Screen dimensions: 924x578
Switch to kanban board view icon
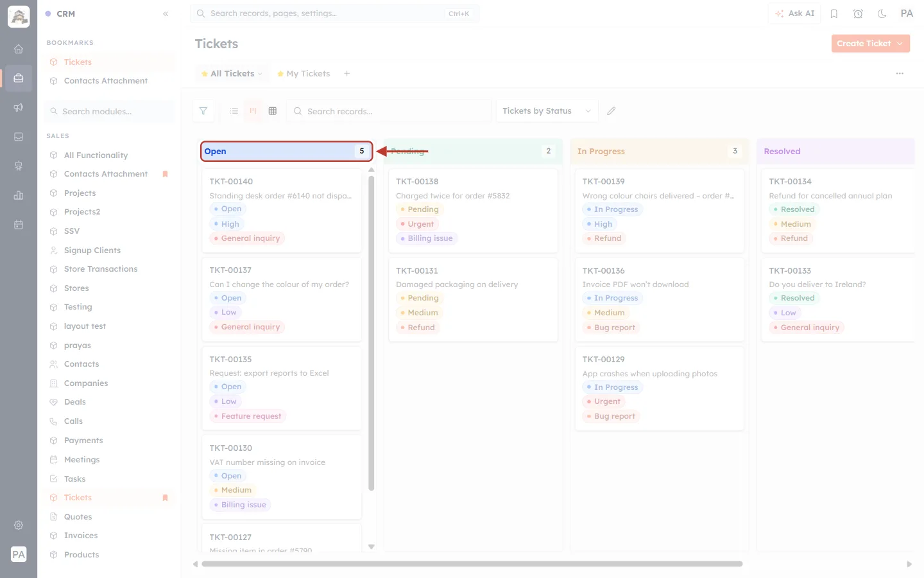click(x=253, y=111)
